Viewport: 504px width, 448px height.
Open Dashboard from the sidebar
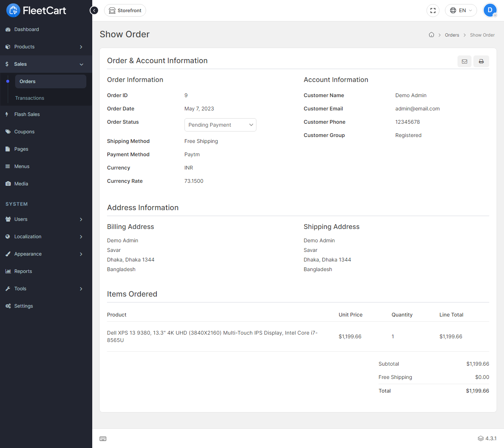[x=46, y=30]
